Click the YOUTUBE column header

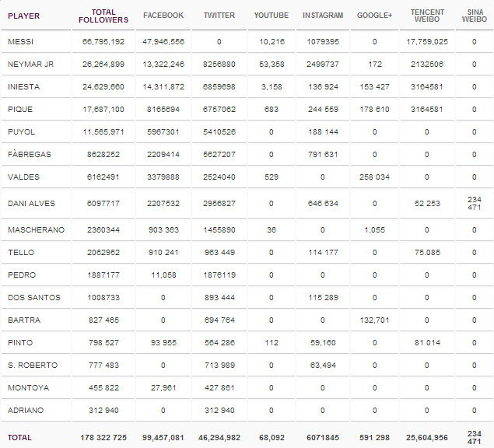271,16
